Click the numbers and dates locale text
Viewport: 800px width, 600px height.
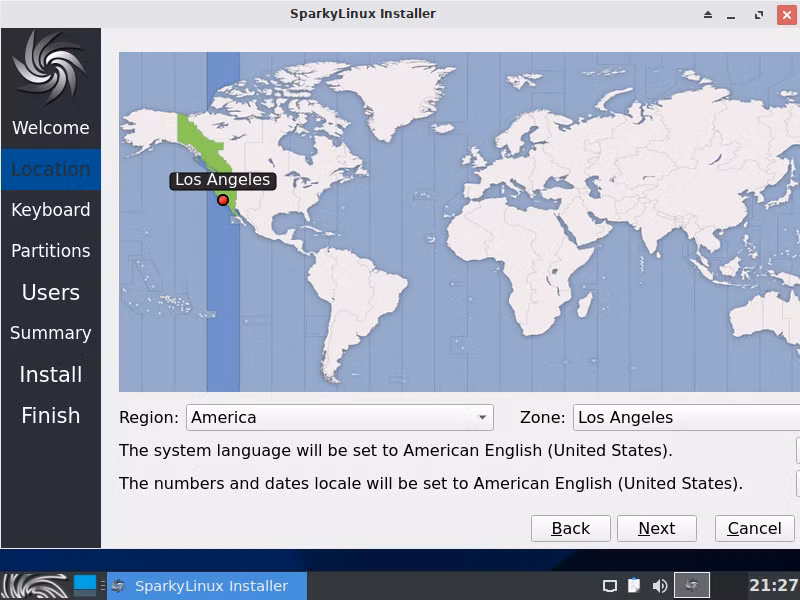pyautogui.click(x=431, y=483)
